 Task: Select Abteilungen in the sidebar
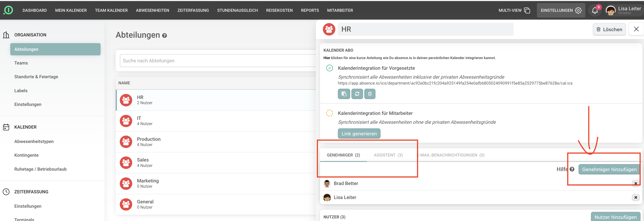click(x=55, y=49)
